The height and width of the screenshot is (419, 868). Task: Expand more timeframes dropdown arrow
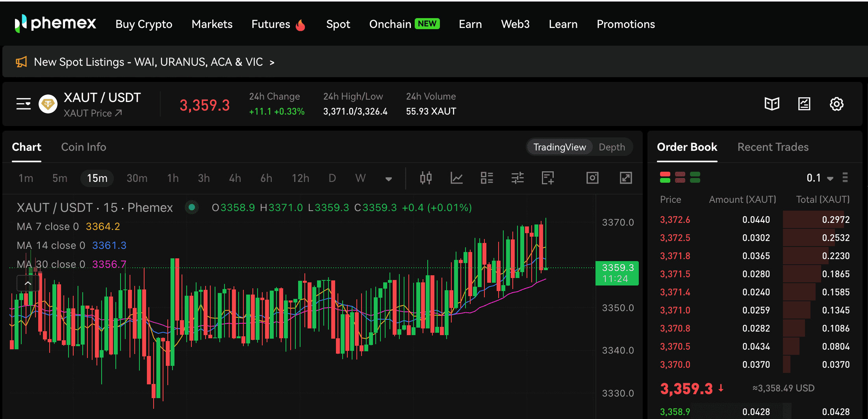(389, 179)
